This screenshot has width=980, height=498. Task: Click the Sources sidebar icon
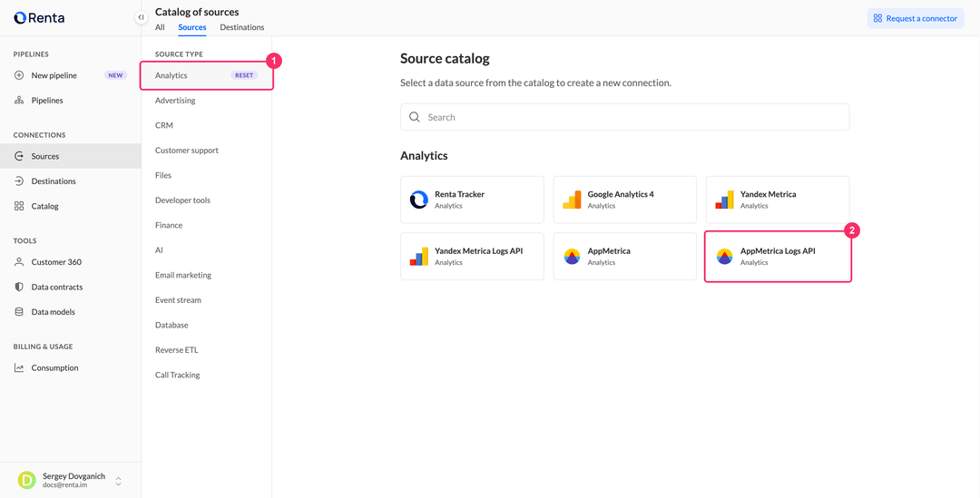pos(19,156)
